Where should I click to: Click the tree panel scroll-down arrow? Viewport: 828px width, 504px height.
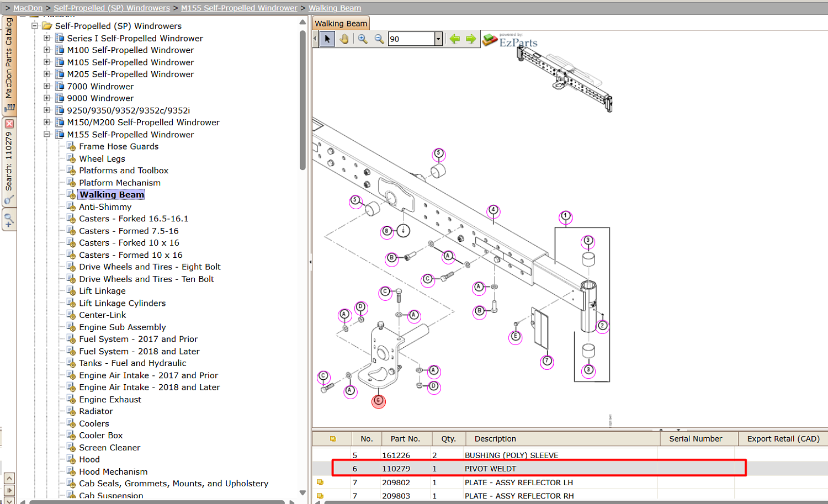[x=302, y=492]
